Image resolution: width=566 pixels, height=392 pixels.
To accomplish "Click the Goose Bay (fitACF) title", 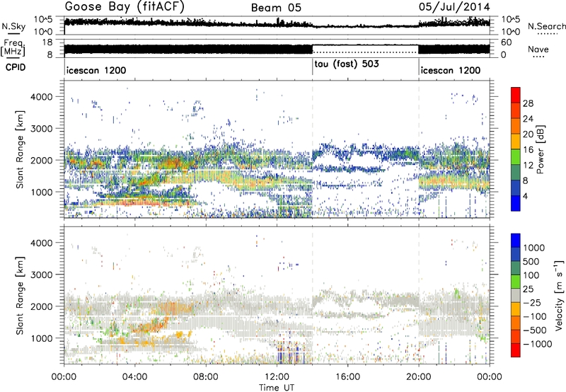I will (x=125, y=7).
